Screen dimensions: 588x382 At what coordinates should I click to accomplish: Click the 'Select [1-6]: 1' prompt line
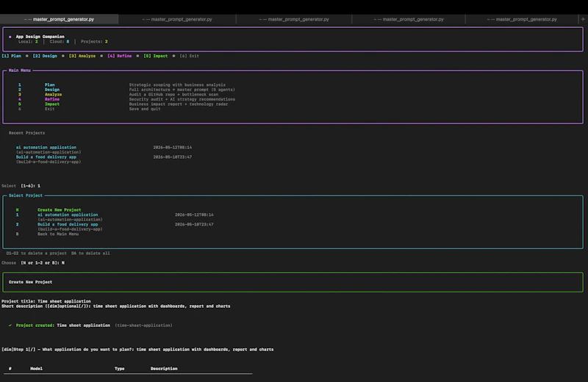(21, 186)
